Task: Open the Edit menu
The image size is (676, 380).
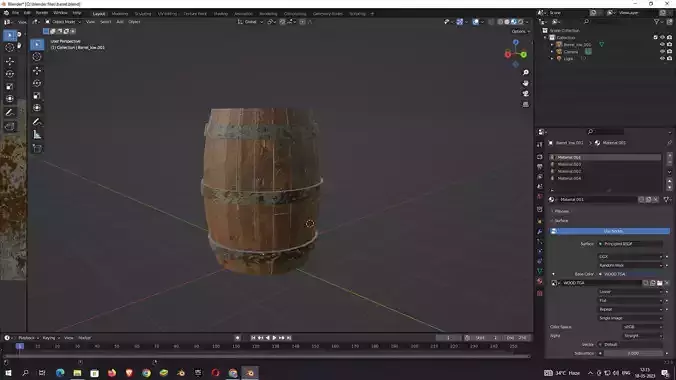Action: click(27, 13)
